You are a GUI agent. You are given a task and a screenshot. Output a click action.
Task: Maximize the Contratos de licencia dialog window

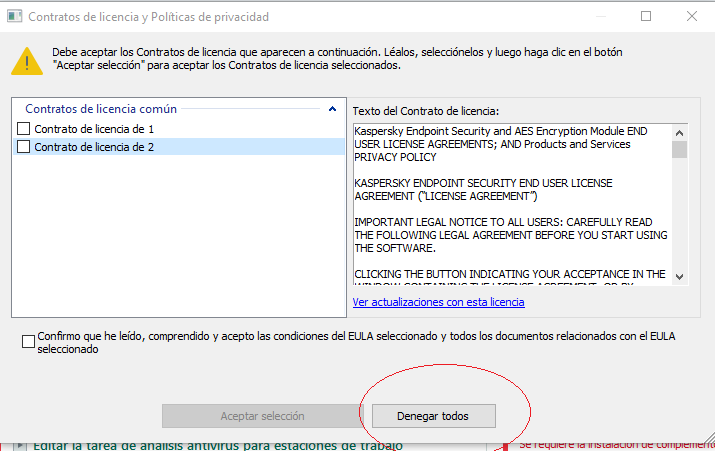click(x=646, y=16)
